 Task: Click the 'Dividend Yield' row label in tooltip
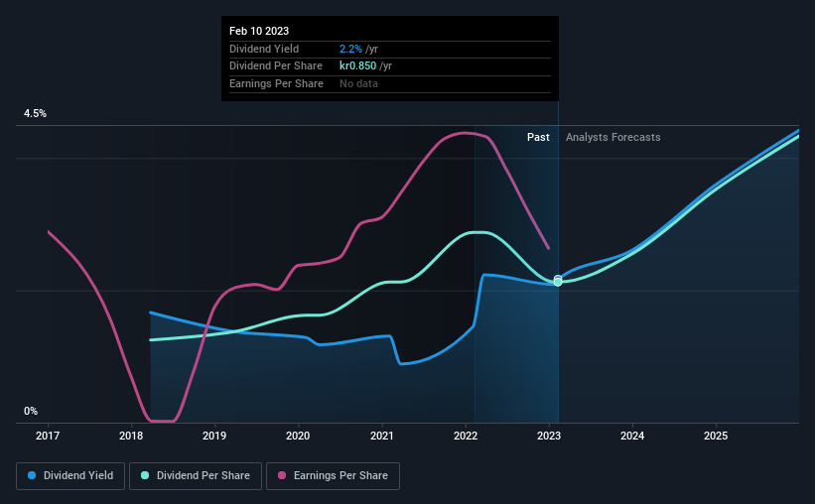click(264, 49)
